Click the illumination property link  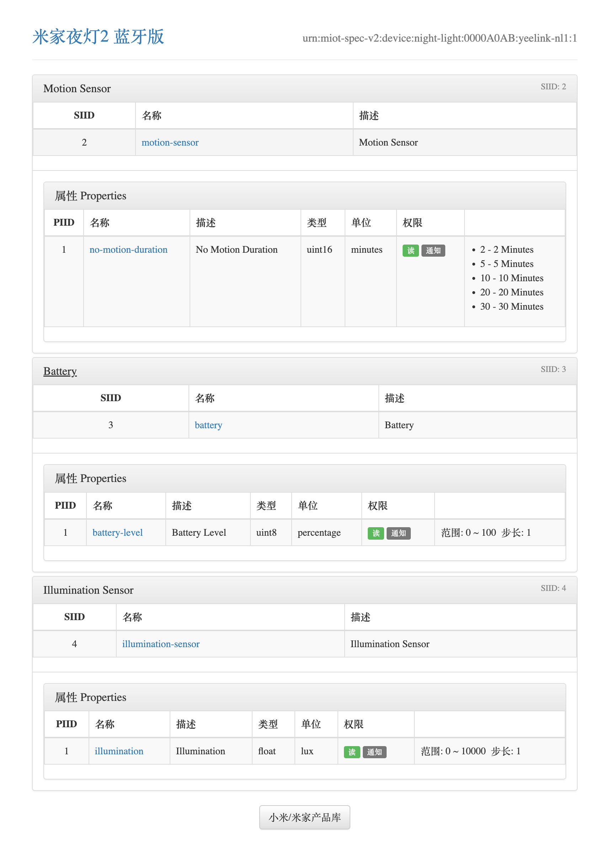coord(119,751)
